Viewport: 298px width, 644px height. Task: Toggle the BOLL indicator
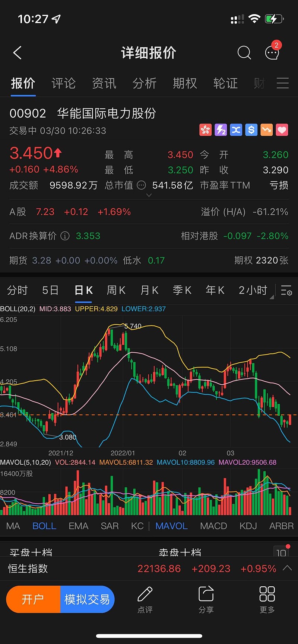pos(44,526)
